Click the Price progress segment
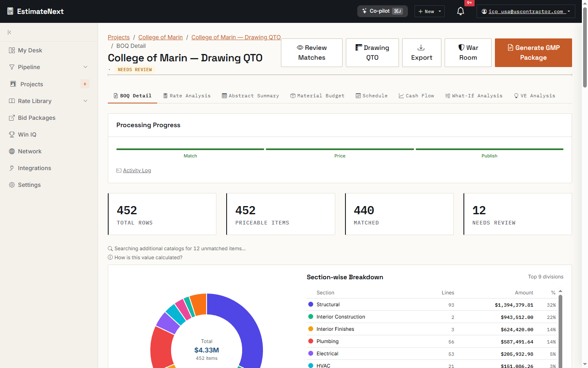This screenshot has width=588, height=368. [x=340, y=149]
